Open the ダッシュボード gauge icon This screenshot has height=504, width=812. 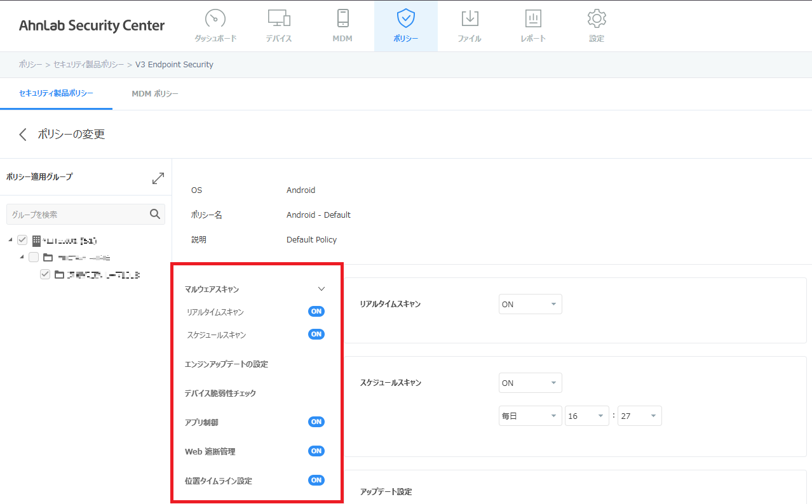[x=215, y=18]
